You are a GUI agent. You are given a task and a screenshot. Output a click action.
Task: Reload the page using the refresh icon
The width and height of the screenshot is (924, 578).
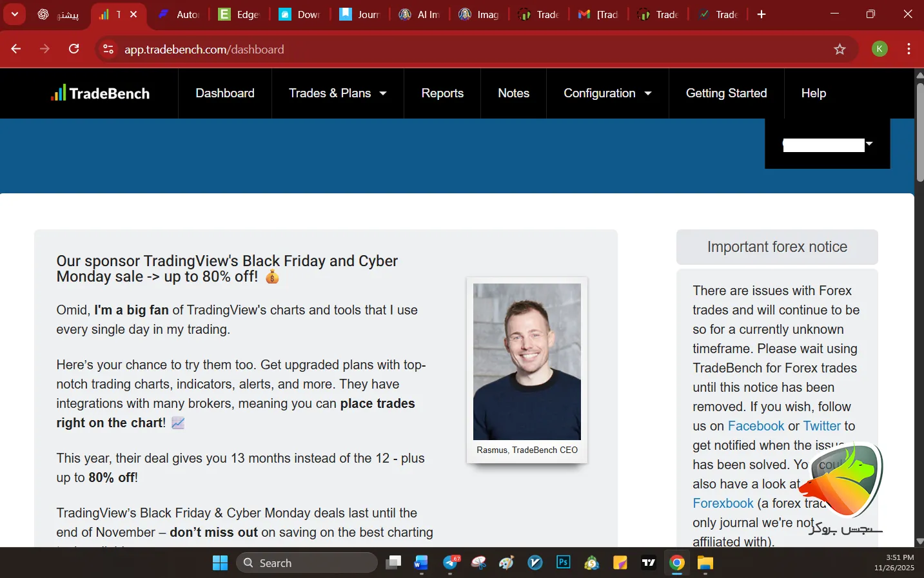(x=74, y=50)
